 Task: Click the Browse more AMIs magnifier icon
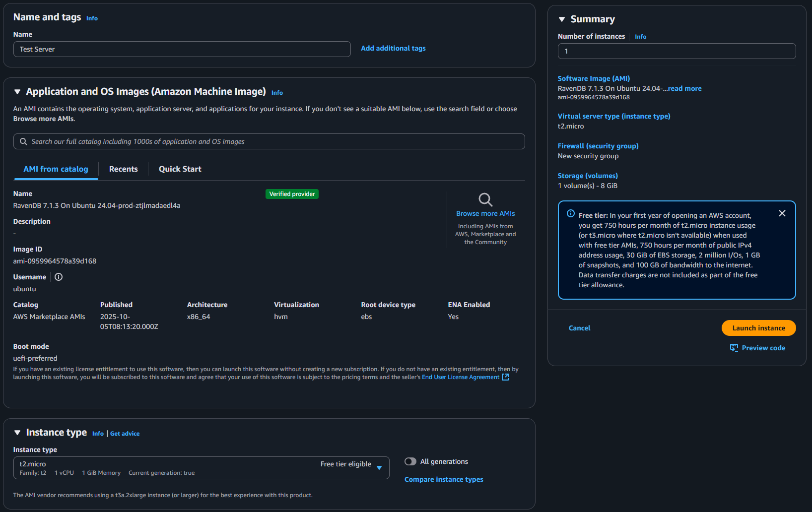485,199
